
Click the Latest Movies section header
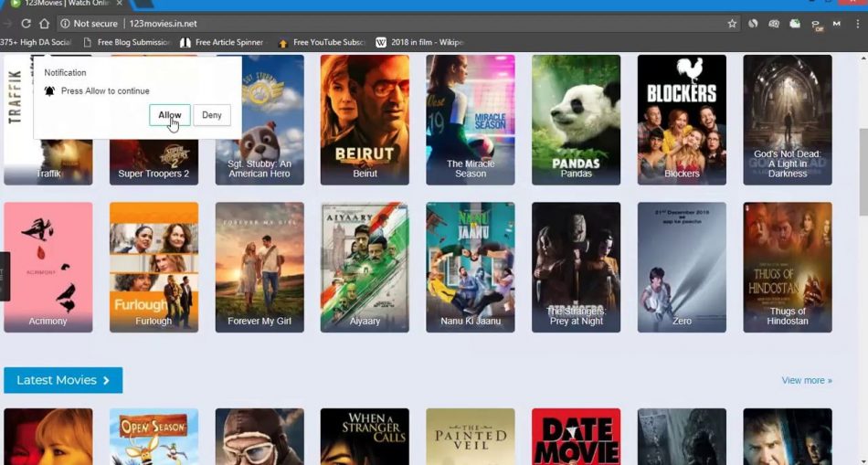(x=63, y=380)
